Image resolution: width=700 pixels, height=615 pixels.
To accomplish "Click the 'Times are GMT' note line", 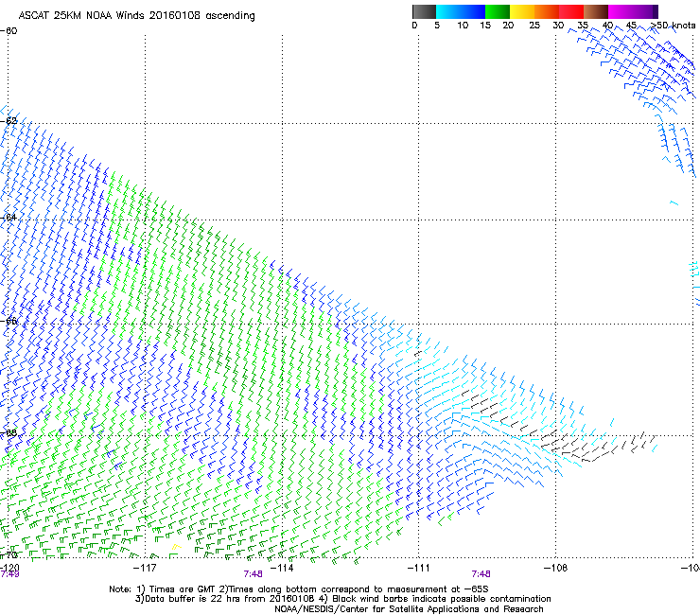I will click(299, 589).
